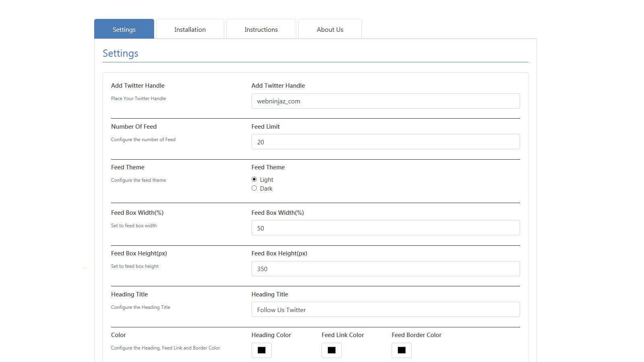Select the Follow Us Twitter heading field

coord(385,309)
